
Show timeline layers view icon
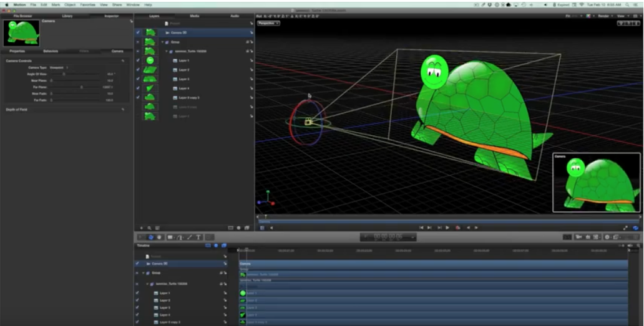pyautogui.click(x=208, y=245)
